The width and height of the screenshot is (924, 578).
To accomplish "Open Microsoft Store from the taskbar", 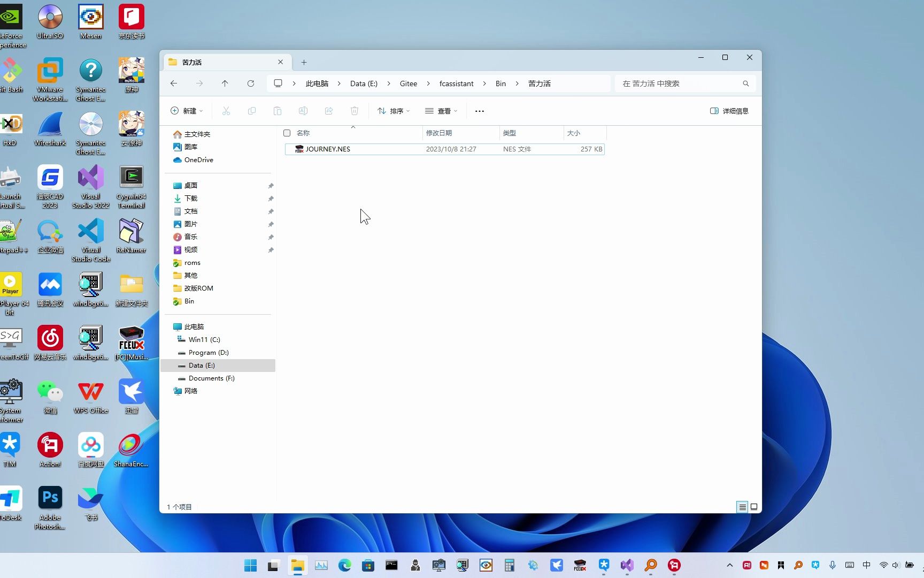I will (x=368, y=565).
